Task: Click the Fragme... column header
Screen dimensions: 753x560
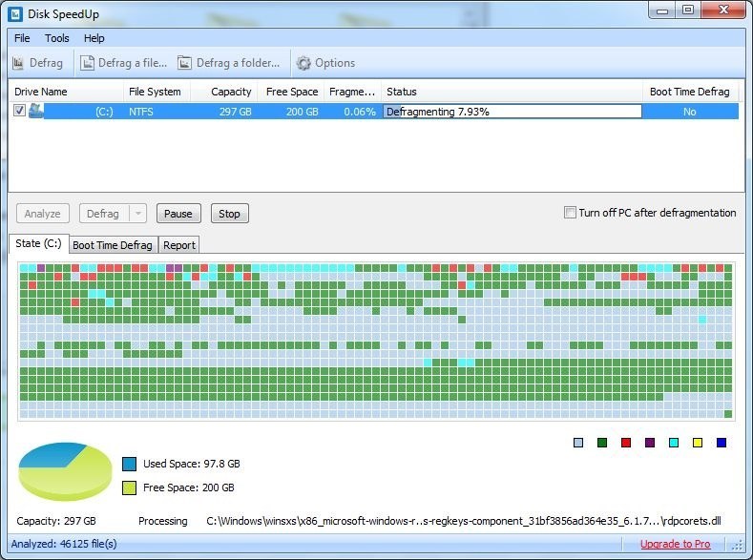Action: [x=352, y=92]
